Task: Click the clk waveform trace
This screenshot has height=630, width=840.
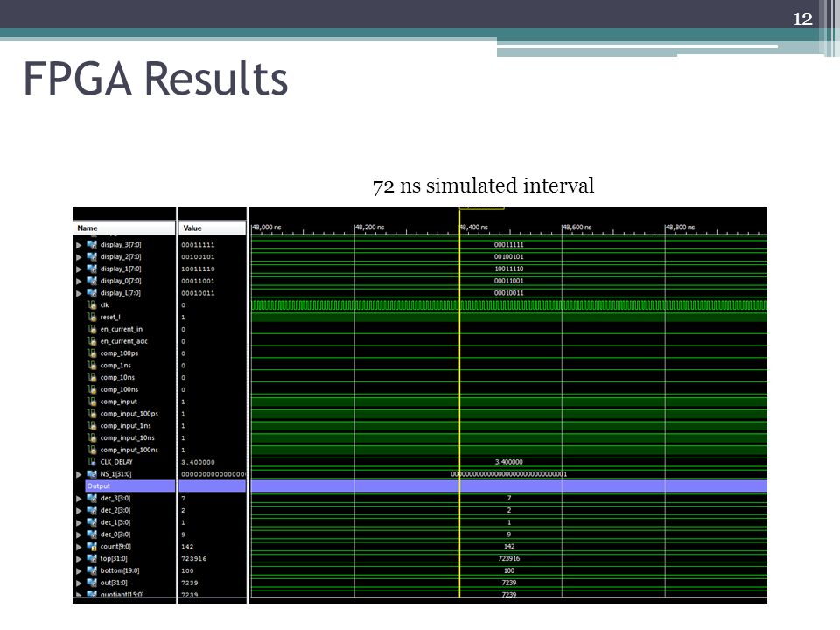Action: pyautogui.click(x=509, y=305)
